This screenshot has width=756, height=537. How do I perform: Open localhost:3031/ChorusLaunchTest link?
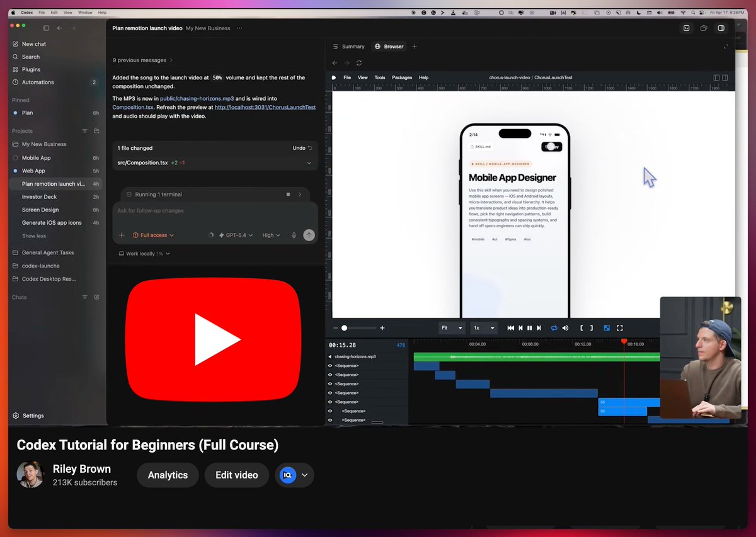pos(265,108)
